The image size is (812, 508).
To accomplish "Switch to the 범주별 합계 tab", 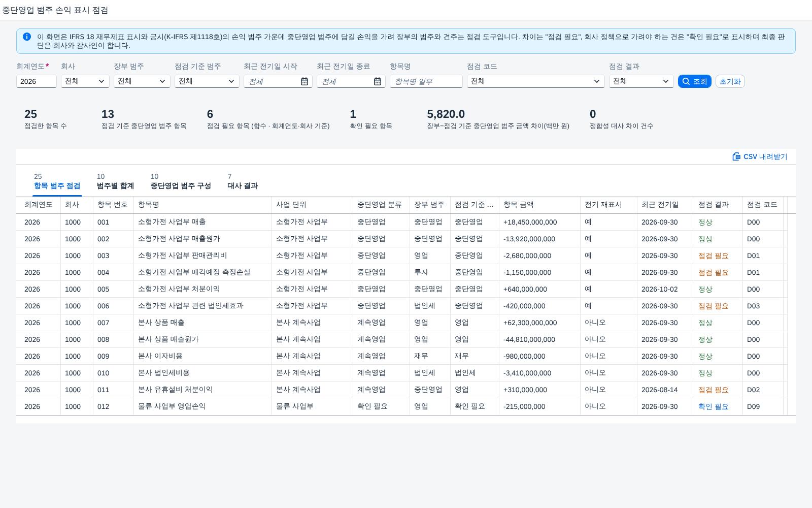I will click(x=115, y=181).
